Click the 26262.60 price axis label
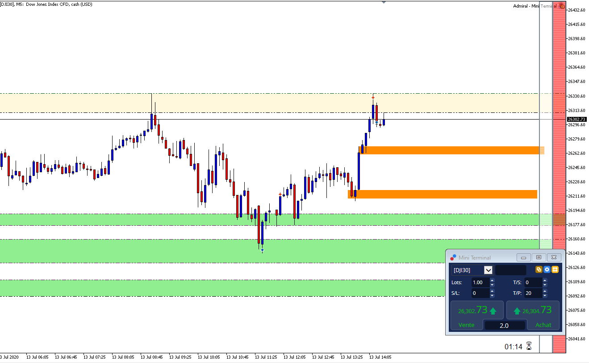 pyautogui.click(x=576, y=153)
